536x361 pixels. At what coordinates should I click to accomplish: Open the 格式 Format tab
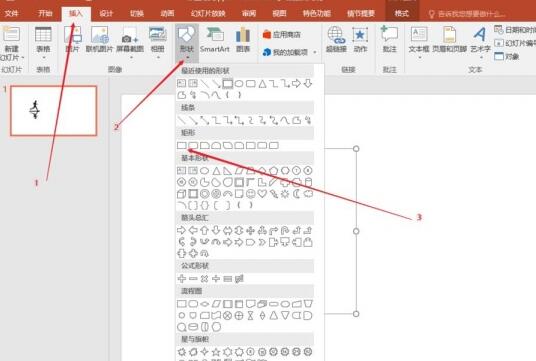point(402,14)
